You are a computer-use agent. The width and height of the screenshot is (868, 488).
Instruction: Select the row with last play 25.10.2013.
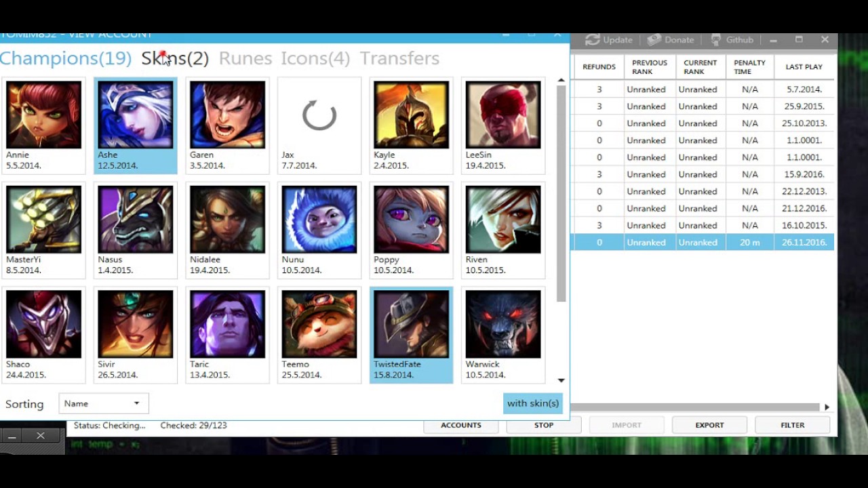tap(704, 123)
